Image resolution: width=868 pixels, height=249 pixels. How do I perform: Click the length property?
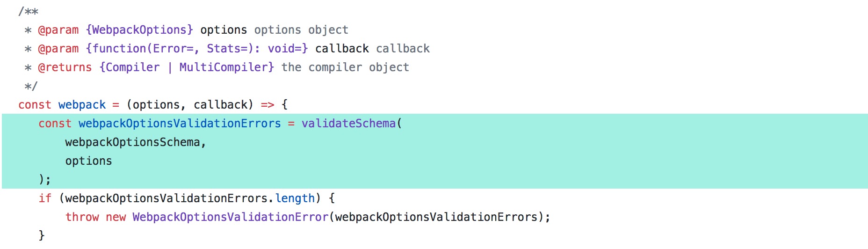coord(295,198)
